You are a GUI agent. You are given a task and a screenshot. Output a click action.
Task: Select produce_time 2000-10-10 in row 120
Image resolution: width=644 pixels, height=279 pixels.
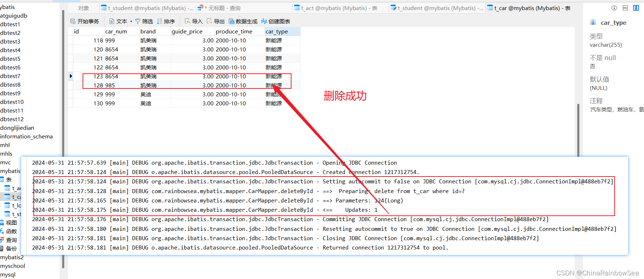[240, 50]
